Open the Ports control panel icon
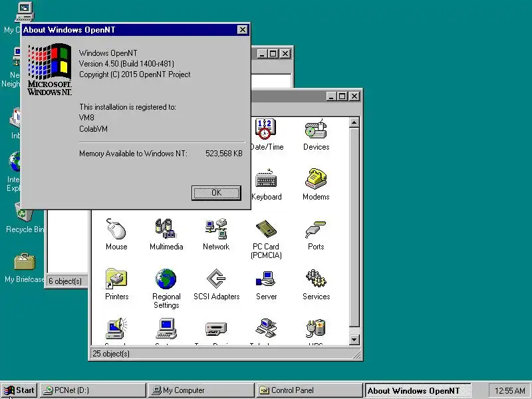 point(315,229)
